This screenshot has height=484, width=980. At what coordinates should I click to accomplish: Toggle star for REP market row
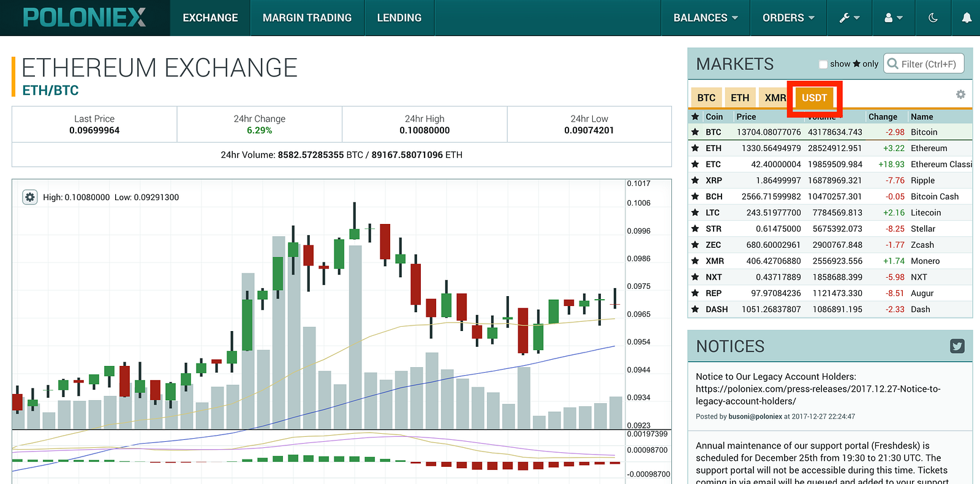(695, 293)
